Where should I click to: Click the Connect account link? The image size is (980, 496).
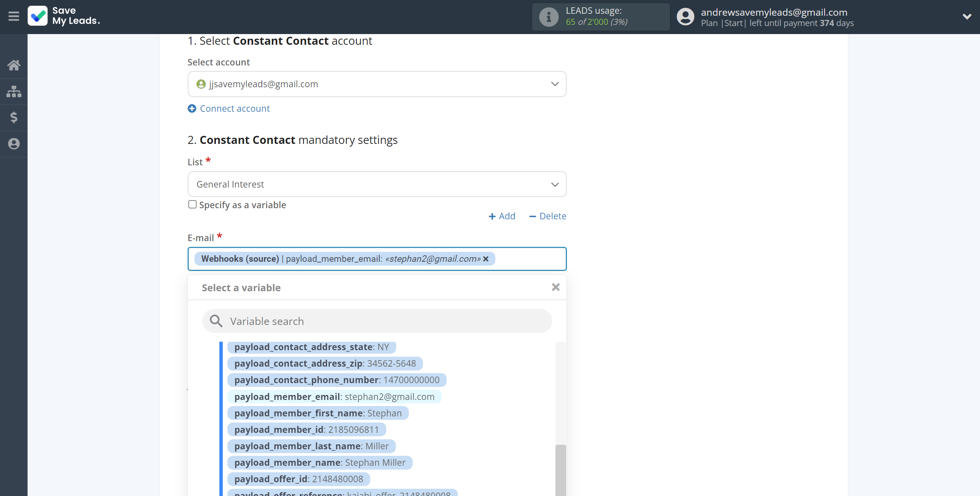click(x=235, y=109)
